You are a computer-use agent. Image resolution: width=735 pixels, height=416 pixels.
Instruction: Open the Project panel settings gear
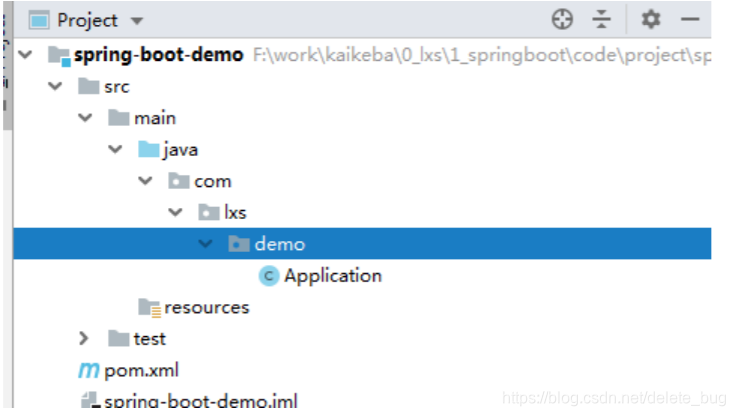[651, 20]
